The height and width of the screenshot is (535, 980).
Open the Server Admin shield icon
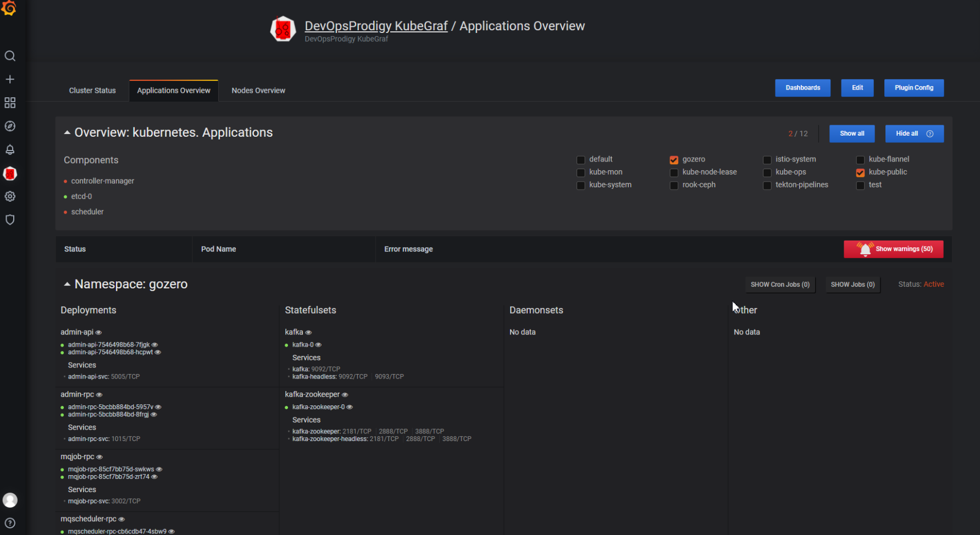pos(10,220)
